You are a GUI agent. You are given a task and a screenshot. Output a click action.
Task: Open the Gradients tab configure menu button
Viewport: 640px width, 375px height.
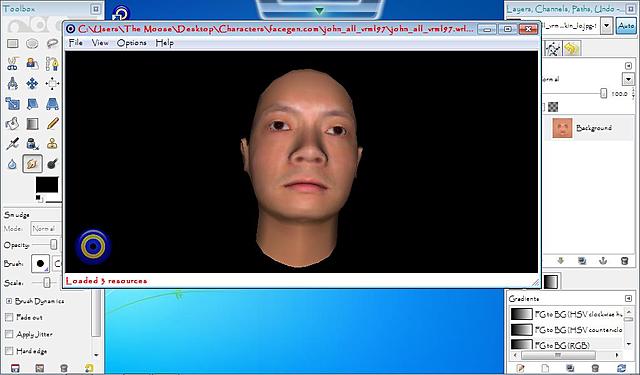coord(628,299)
